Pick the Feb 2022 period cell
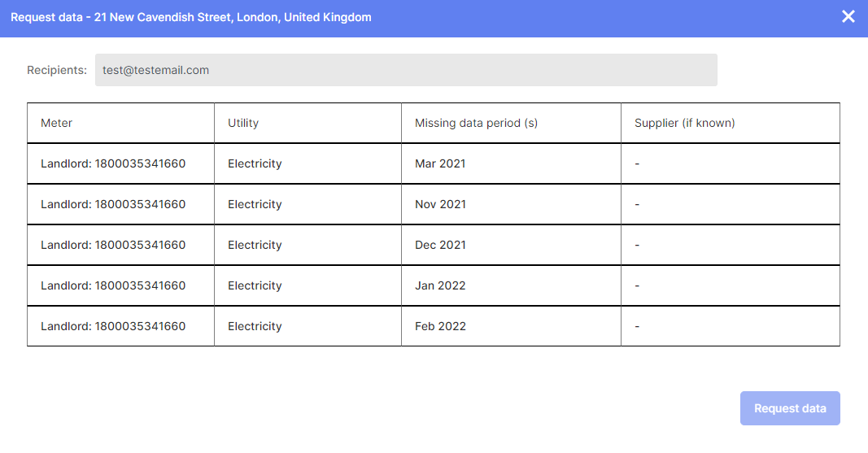 [x=440, y=326]
